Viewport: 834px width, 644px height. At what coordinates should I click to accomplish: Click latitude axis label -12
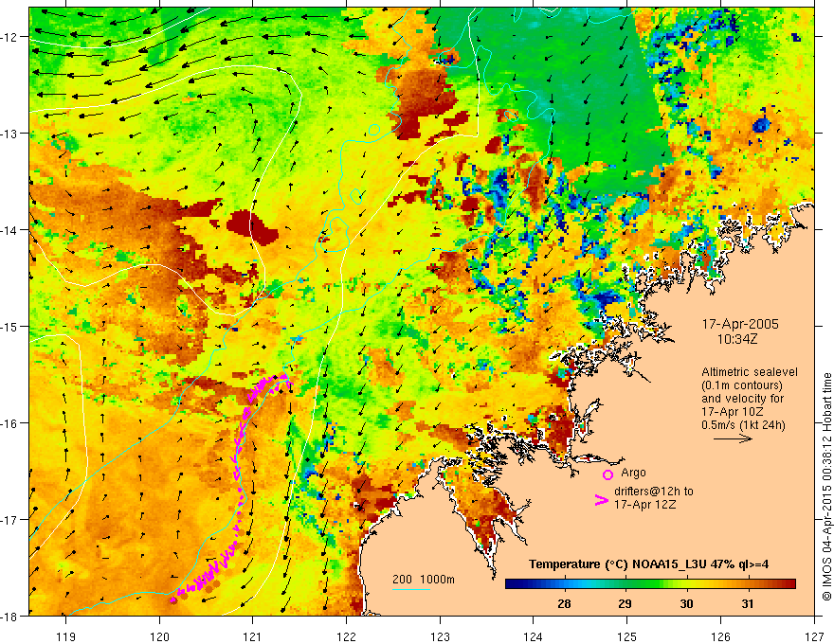point(9,37)
